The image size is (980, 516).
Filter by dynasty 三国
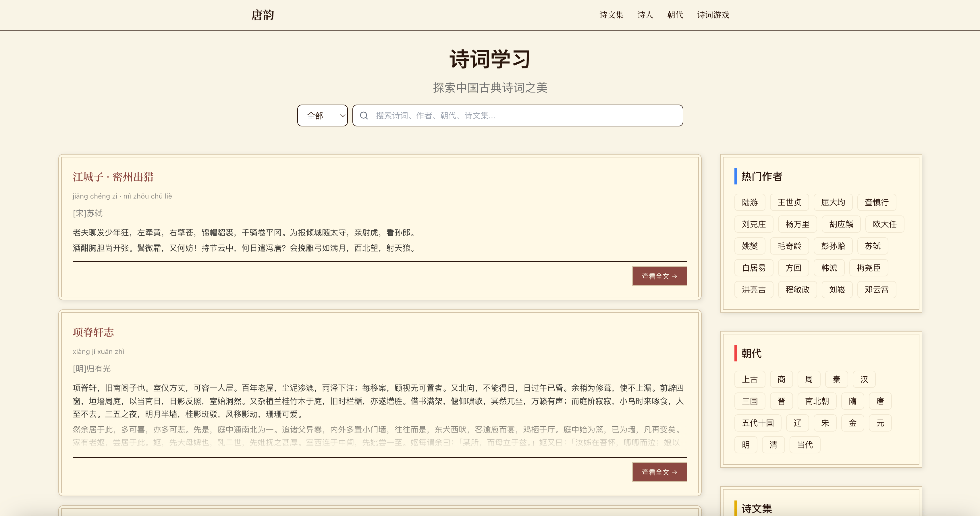click(750, 401)
